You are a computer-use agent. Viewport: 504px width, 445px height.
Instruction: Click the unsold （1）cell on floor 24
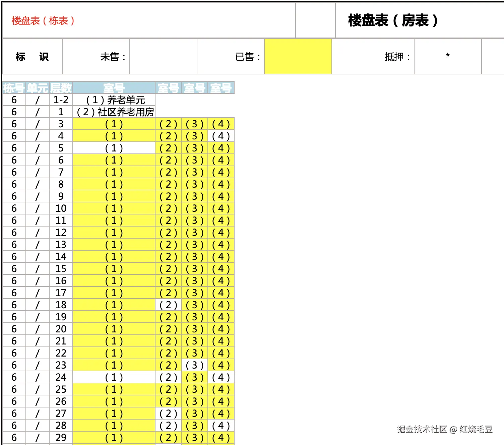point(114,377)
